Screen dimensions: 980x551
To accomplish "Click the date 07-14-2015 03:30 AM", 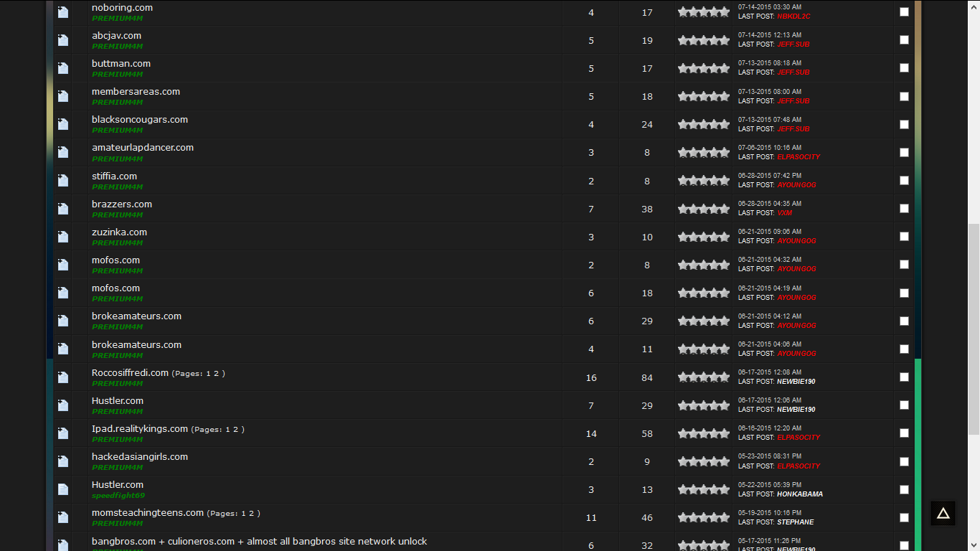I will 770,7.
